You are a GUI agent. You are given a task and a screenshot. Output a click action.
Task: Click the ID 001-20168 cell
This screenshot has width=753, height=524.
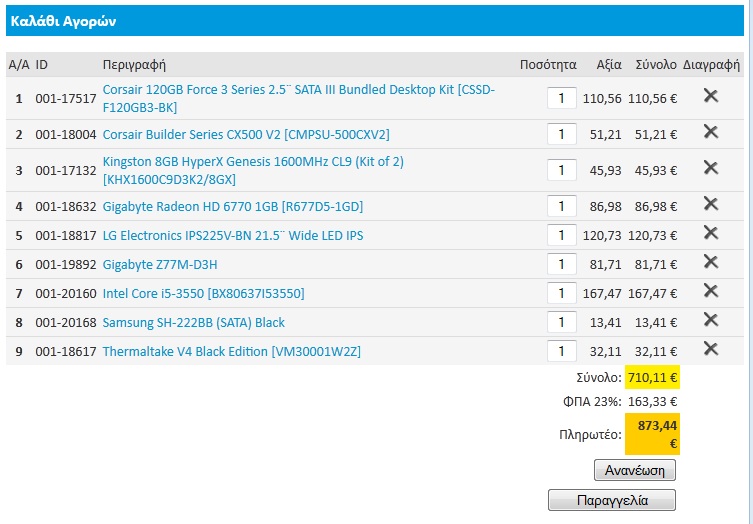[66, 322]
